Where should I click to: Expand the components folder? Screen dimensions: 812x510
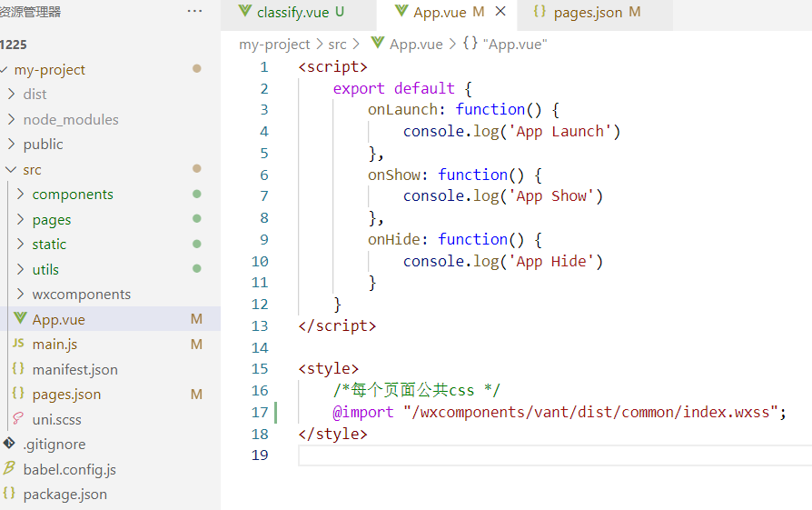(21, 194)
